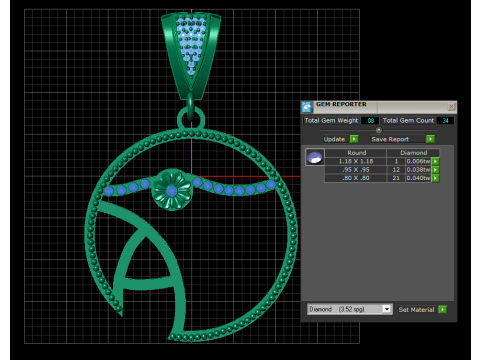Select the 'Diamond' column header
Screen dimensions: 480x360
coord(413,153)
